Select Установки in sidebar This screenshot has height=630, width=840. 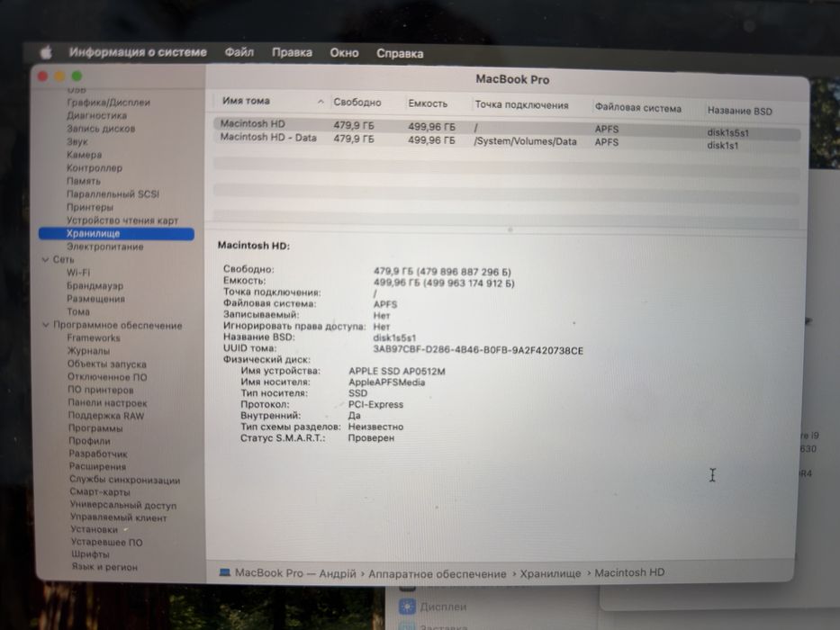(x=95, y=529)
